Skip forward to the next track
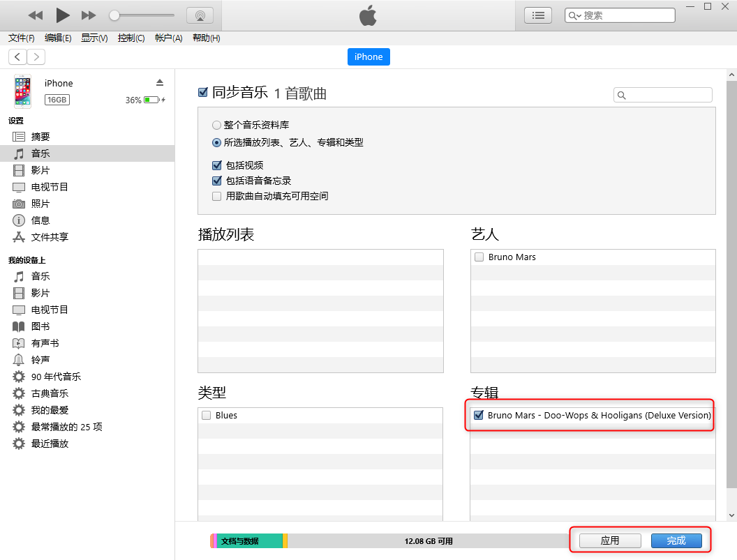Viewport: 737px width, 560px height. (x=89, y=15)
